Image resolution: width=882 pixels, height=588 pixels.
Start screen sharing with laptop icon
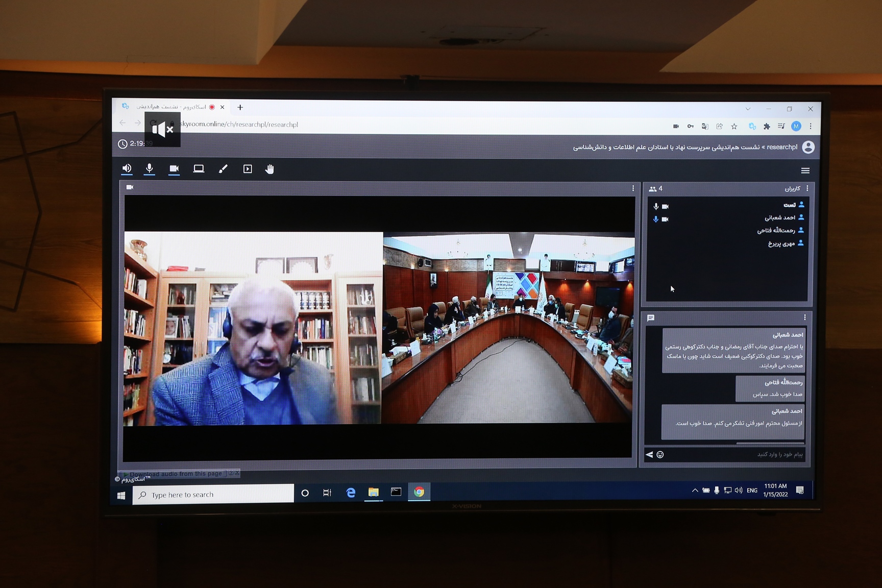tap(199, 168)
